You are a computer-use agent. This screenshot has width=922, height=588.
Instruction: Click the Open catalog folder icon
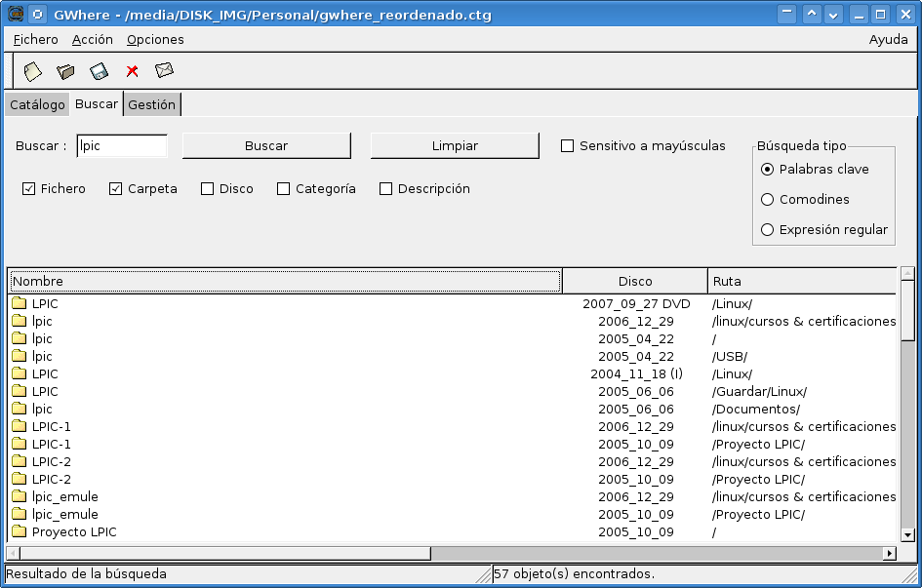point(65,71)
